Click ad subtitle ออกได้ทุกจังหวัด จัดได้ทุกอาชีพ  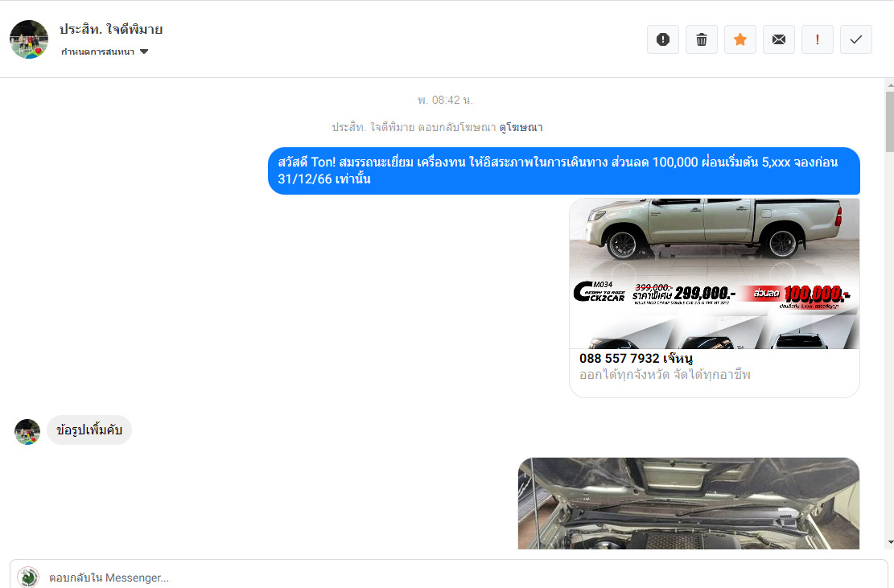point(665,375)
